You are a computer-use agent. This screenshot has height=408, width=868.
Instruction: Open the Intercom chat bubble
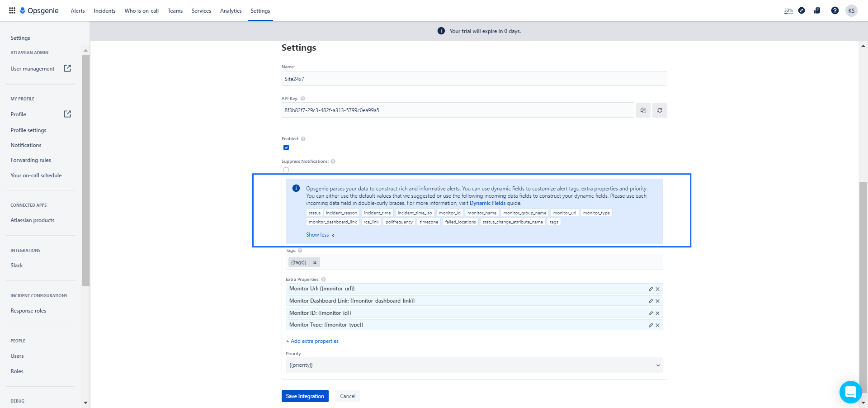click(851, 392)
